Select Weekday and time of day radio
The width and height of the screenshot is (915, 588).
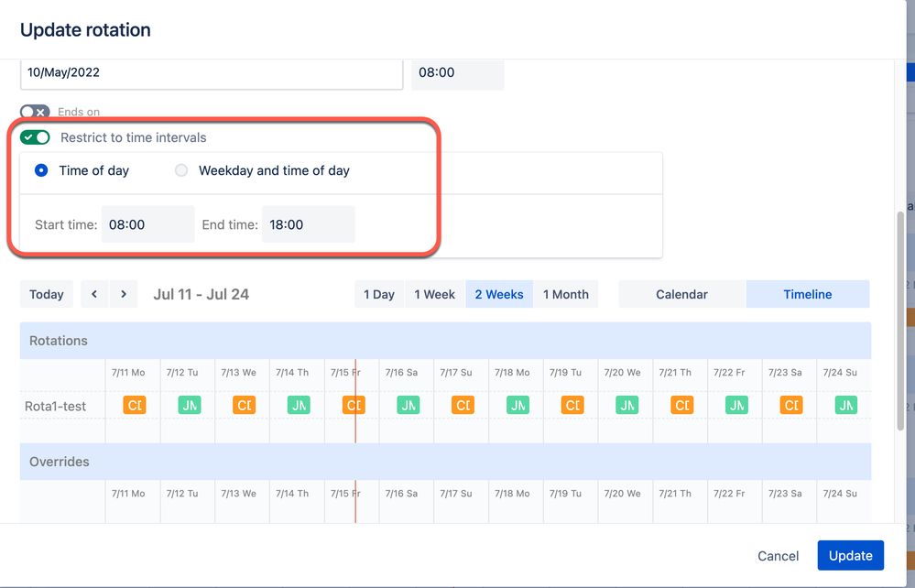coord(181,171)
